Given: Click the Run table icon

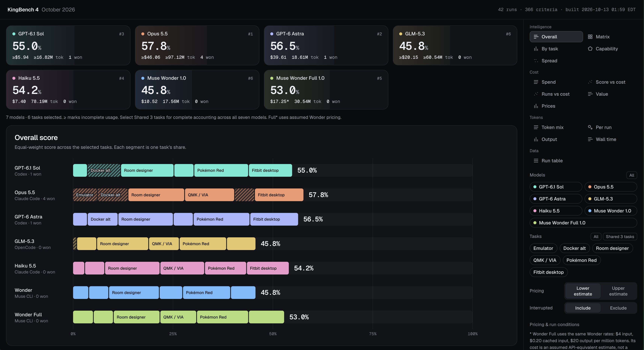Looking at the screenshot, I should 536,161.
